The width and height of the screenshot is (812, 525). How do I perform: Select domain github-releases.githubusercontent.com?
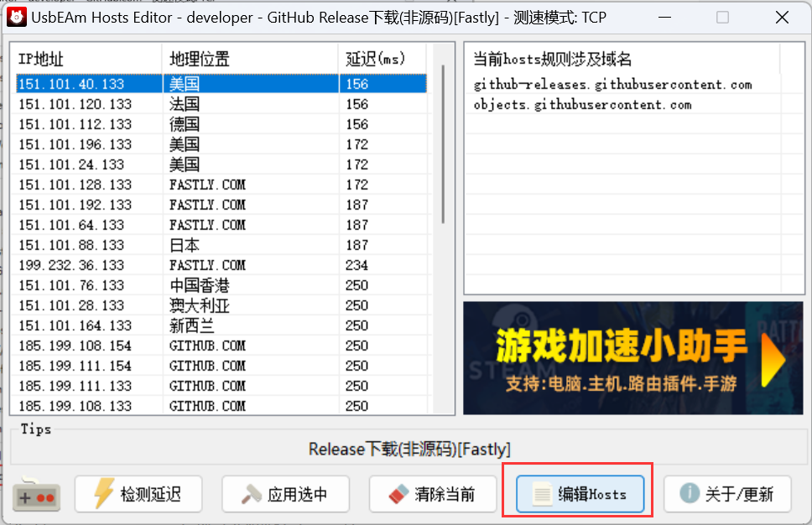[612, 85]
